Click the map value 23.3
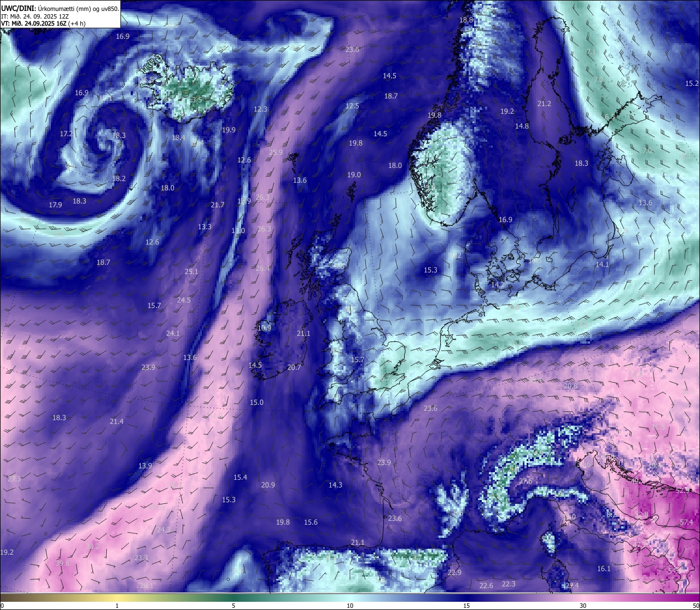This screenshot has height=610, width=700. [x=141, y=557]
